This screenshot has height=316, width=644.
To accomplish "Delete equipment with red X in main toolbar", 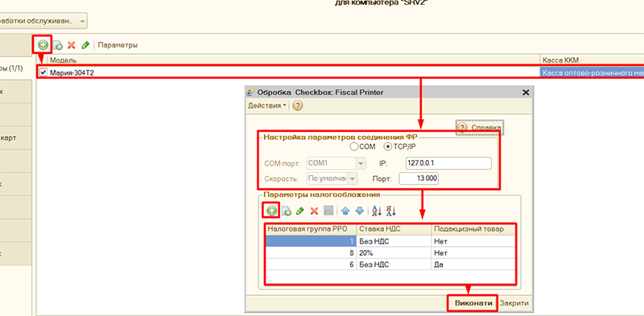I will (72, 45).
